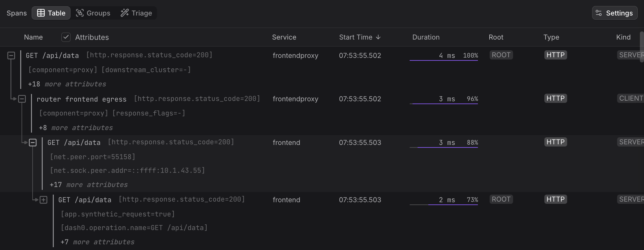The height and width of the screenshot is (250, 644).
Task: Sort by Start Time column arrow
Action: click(378, 37)
